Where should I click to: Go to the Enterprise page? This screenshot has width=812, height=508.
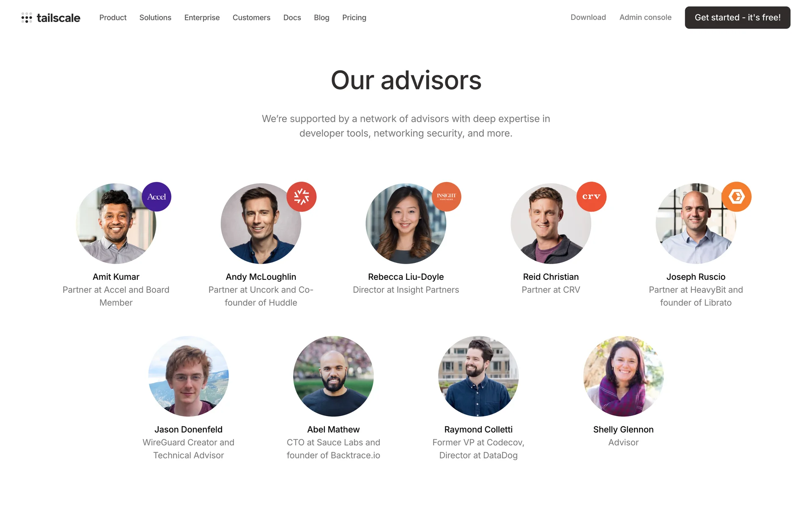[x=202, y=17]
